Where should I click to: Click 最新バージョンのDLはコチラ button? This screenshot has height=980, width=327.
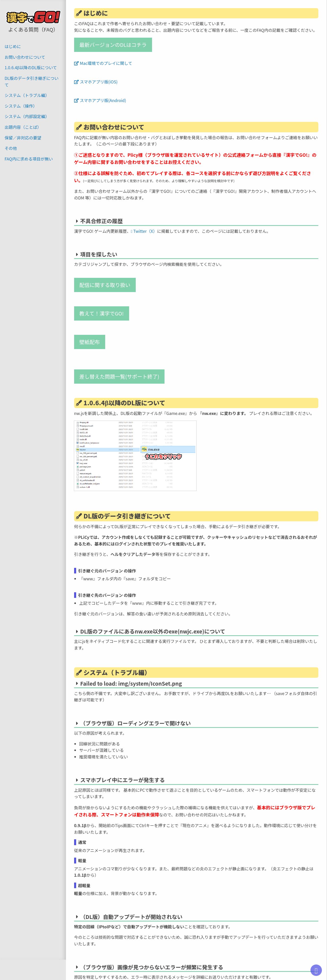[113, 45]
